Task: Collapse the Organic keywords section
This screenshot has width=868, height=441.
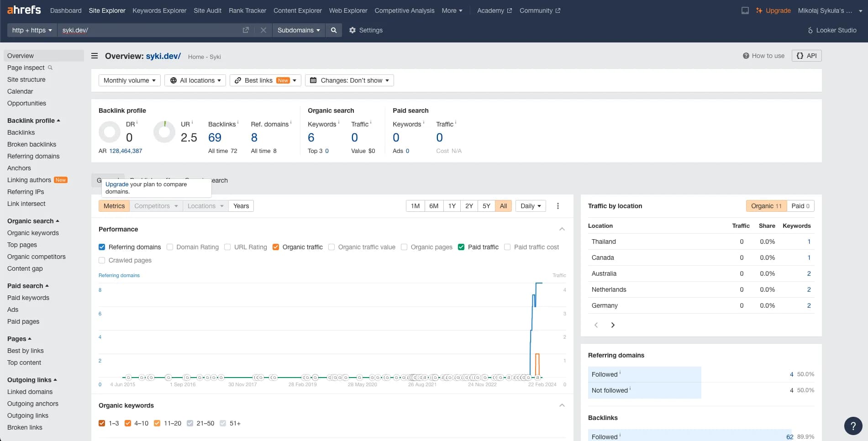Action: coord(562,405)
